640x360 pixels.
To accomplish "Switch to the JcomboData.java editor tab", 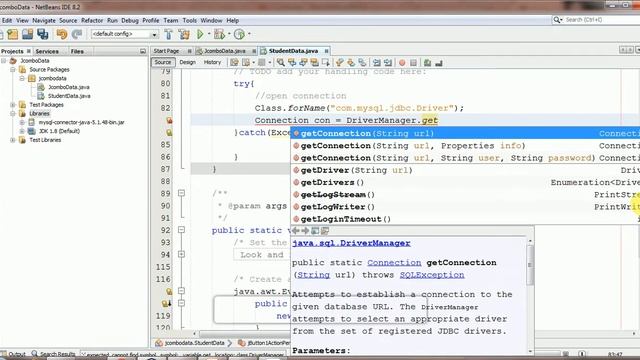I will coord(224,51).
